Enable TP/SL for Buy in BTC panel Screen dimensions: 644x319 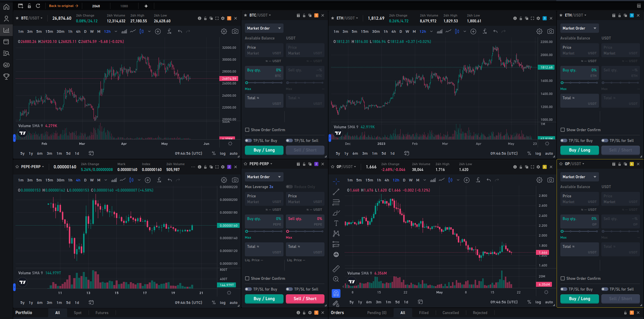pyautogui.click(x=248, y=140)
